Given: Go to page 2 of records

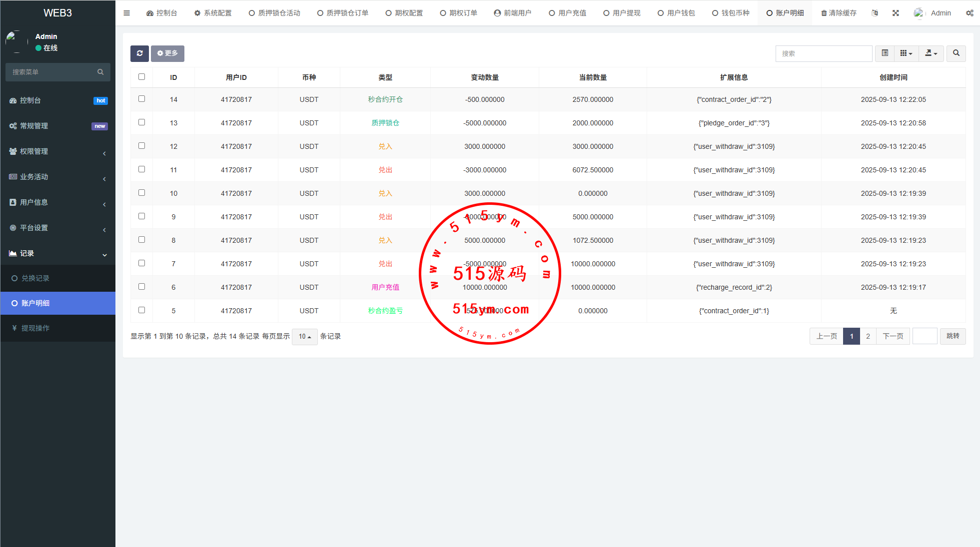Looking at the screenshot, I should pyautogui.click(x=868, y=336).
